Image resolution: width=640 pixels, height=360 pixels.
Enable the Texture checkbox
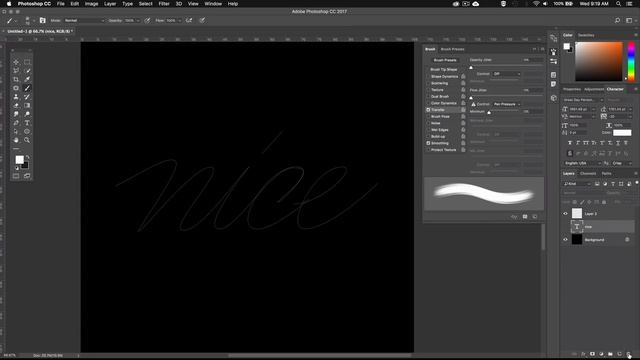[x=428, y=90]
